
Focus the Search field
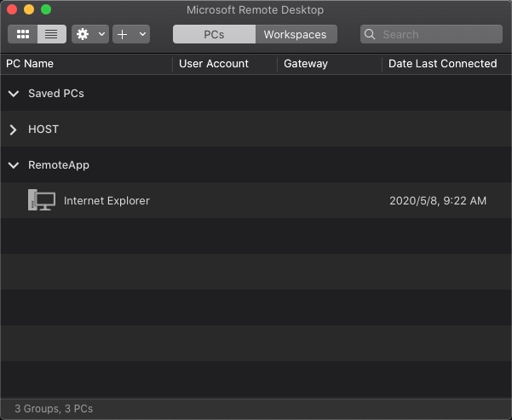431,34
